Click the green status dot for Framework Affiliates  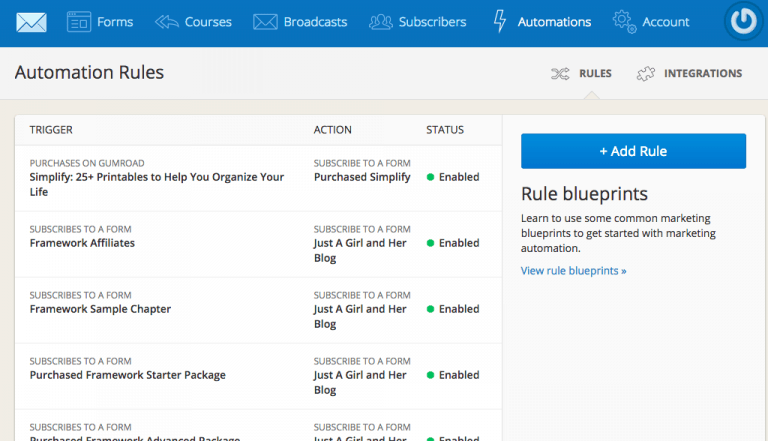pyautogui.click(x=431, y=243)
